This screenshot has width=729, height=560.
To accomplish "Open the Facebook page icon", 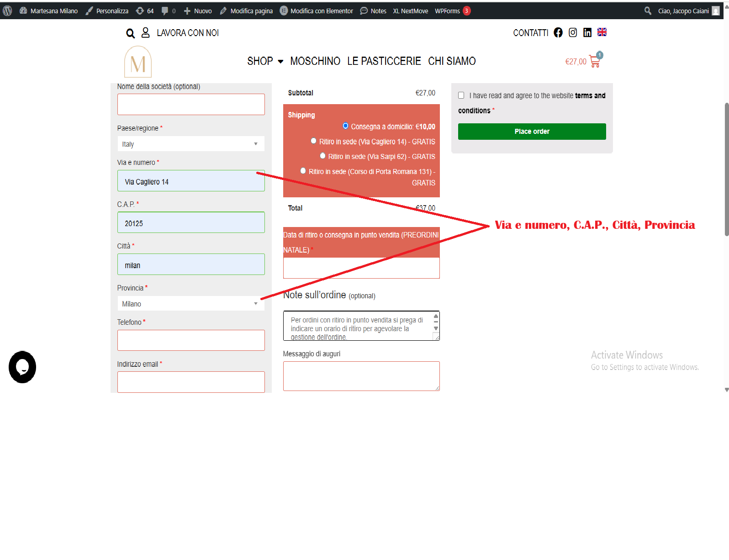I will click(558, 32).
